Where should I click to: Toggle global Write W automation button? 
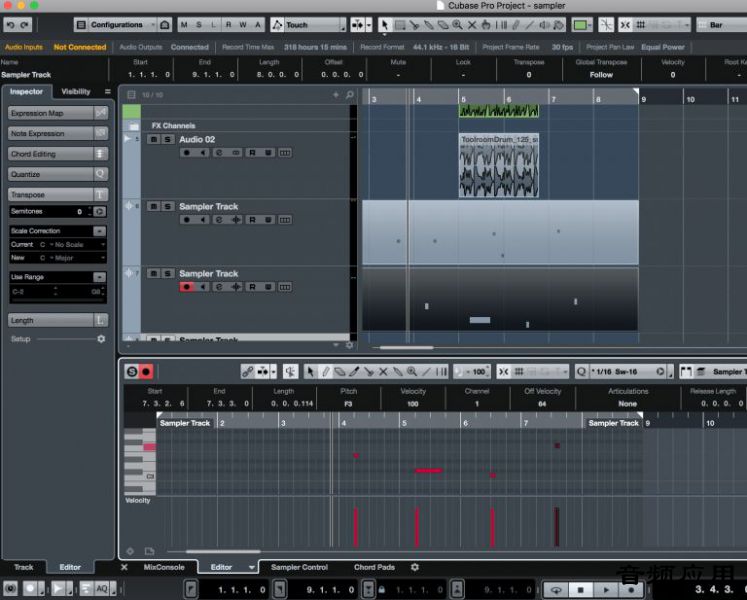(x=243, y=25)
